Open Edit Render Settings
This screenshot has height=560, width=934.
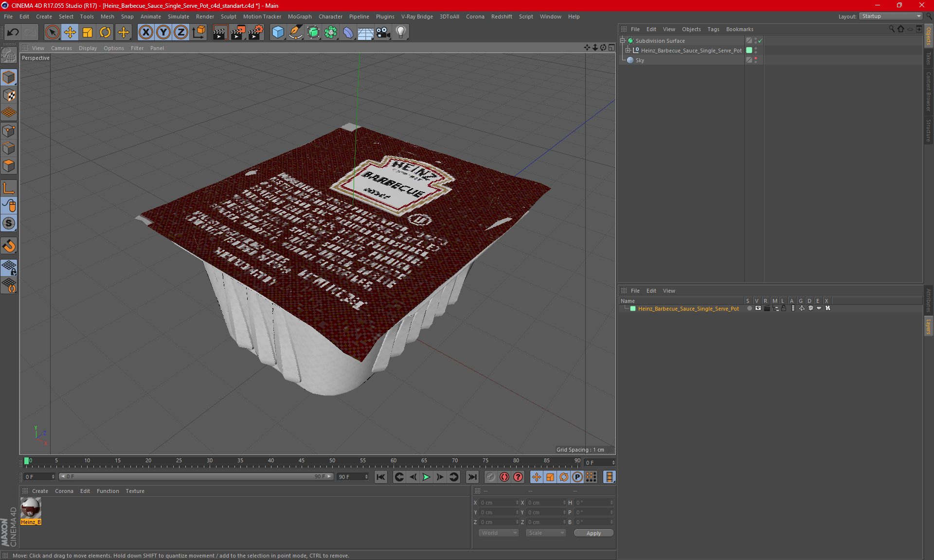point(255,33)
